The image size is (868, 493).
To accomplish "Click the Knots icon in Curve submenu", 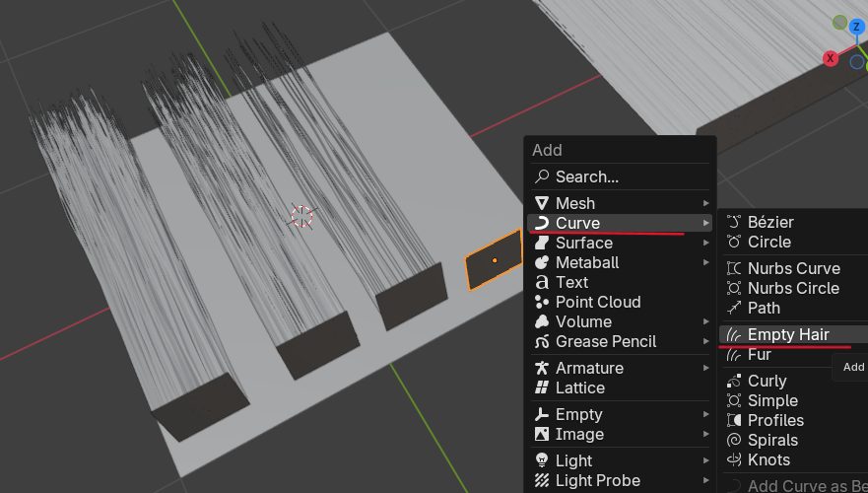I will point(733,460).
